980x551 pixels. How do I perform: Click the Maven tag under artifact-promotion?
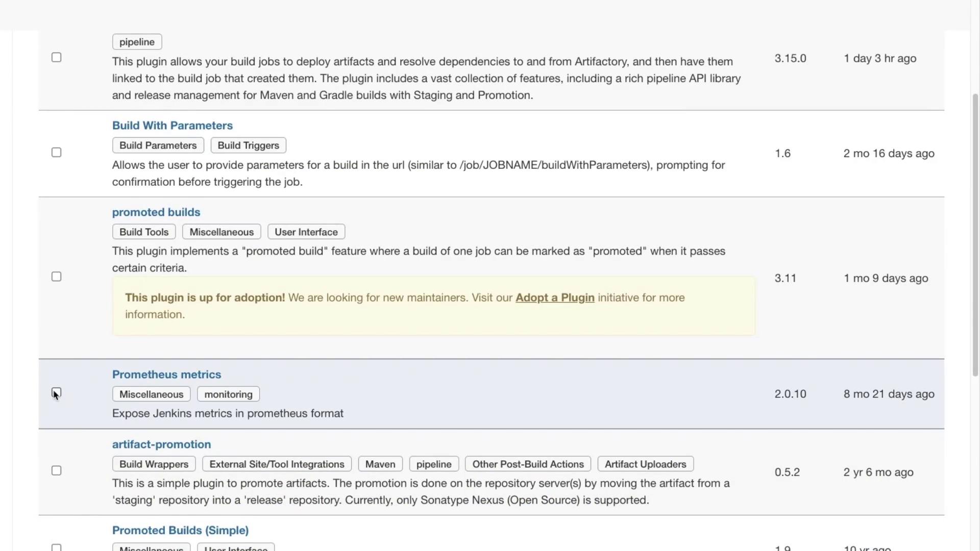[x=380, y=464]
